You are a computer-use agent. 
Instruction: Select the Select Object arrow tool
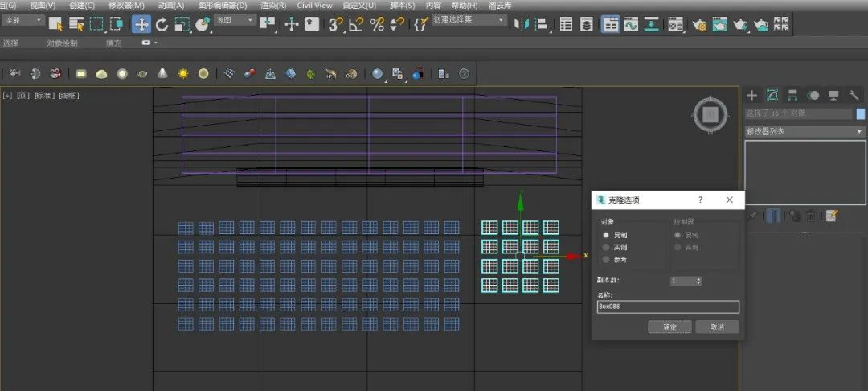coord(55,24)
